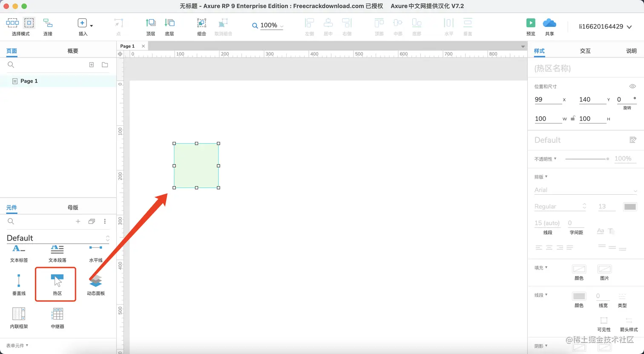
Task: Switch to the Widgets (元件) tab
Action: (x=11, y=207)
